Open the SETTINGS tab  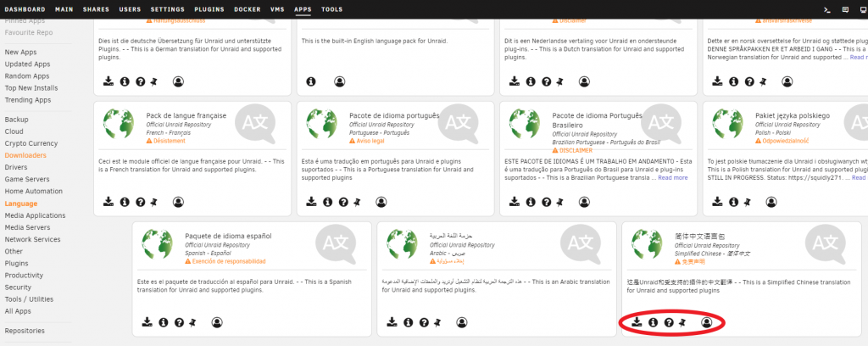pyautogui.click(x=168, y=9)
